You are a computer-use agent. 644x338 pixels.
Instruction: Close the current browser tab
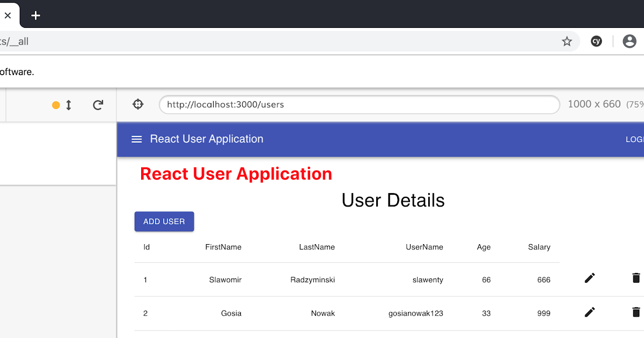point(8,16)
